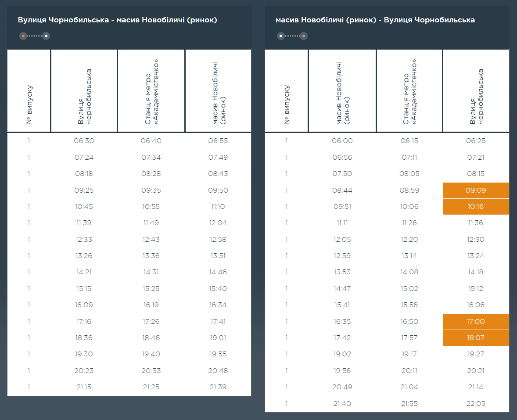517x420 pixels.
Task: Click the title 'масив Новобіличі (ринок) - Вулиця Чорнобильська'
Action: (375, 20)
